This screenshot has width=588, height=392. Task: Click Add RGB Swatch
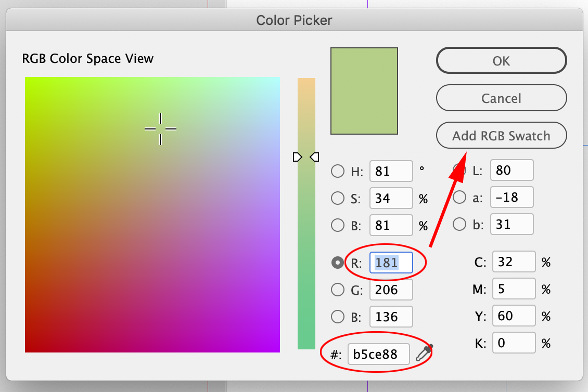click(x=501, y=135)
